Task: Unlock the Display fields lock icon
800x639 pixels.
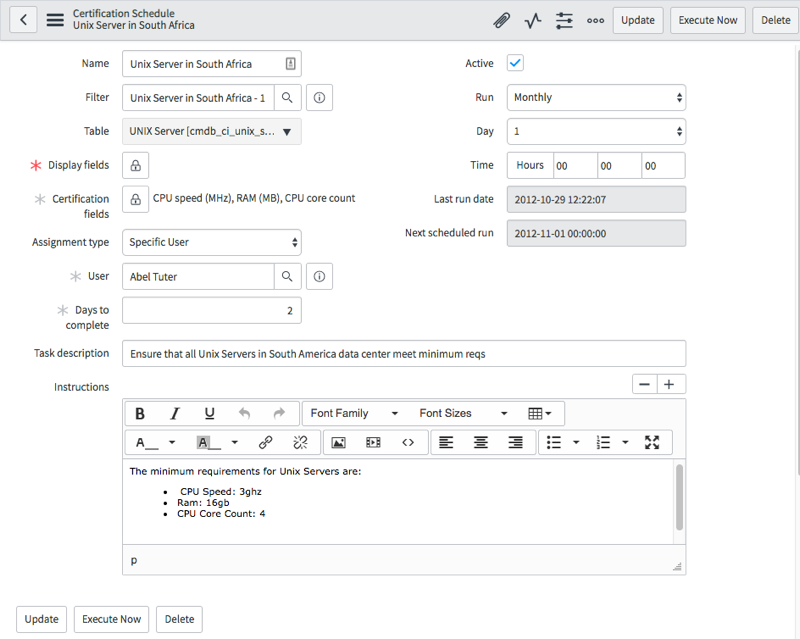Action: pyautogui.click(x=135, y=165)
